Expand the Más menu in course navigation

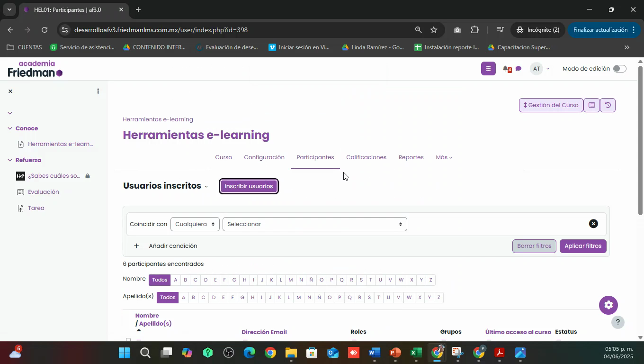444,157
